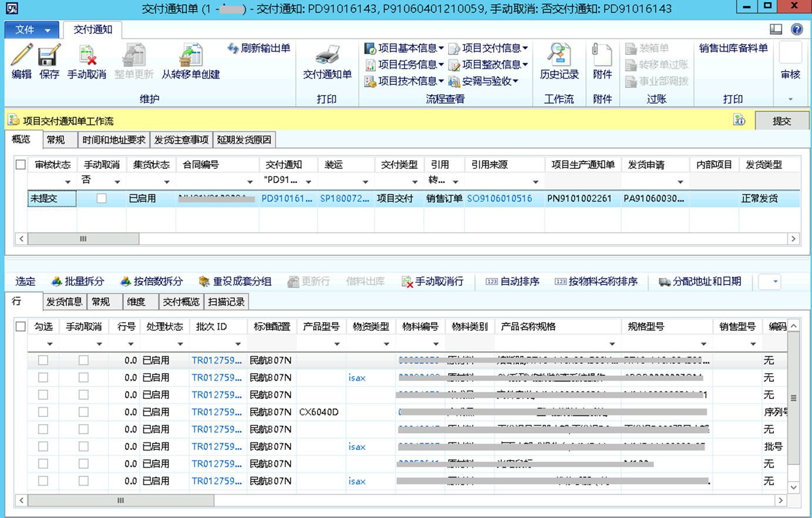Click the upper grid horizontal scrollbar thumb
This screenshot has height=518, width=812.
click(83, 239)
